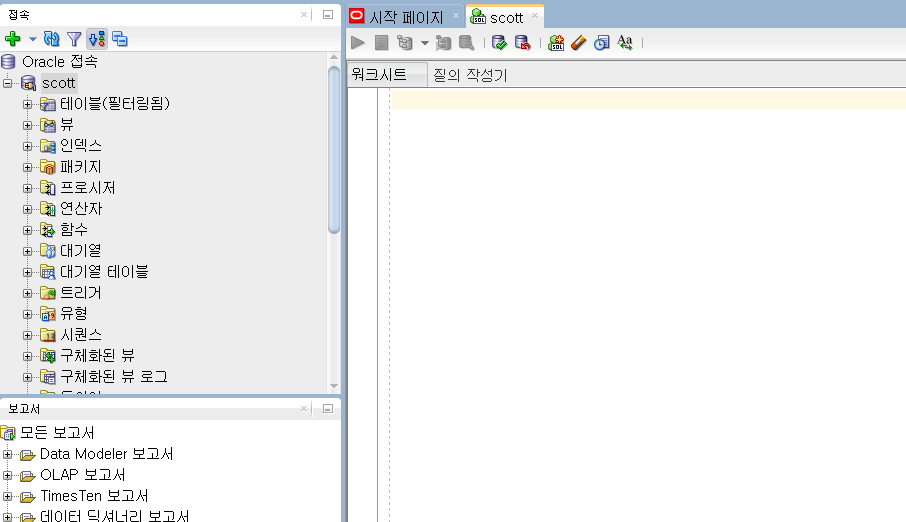This screenshot has height=522, width=906.
Task: Click the 트리거 folder icon
Action: [48, 293]
